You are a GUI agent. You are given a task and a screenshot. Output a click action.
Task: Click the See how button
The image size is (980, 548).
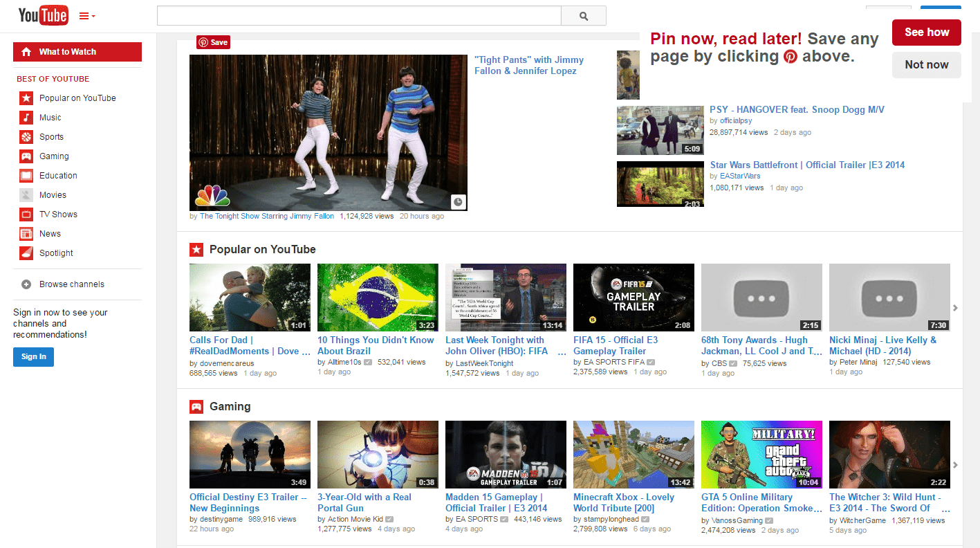point(927,33)
